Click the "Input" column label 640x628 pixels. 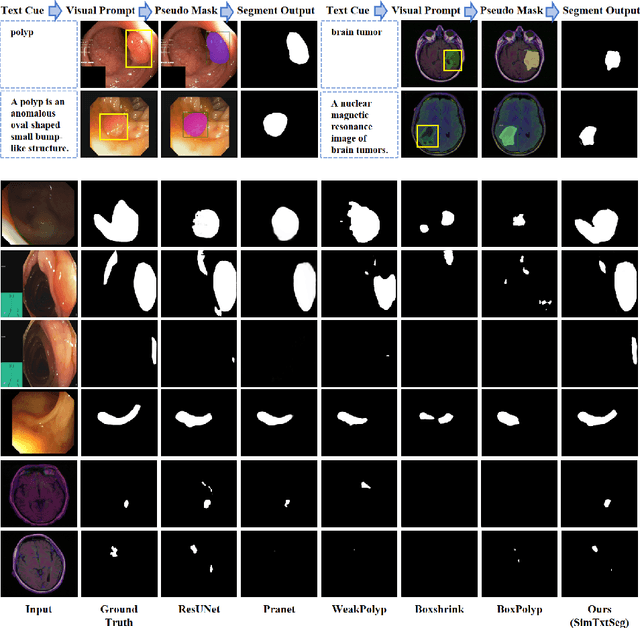38,607
